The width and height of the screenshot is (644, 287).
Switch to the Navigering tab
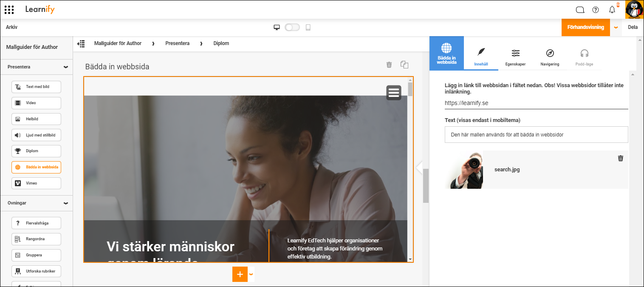click(x=550, y=57)
